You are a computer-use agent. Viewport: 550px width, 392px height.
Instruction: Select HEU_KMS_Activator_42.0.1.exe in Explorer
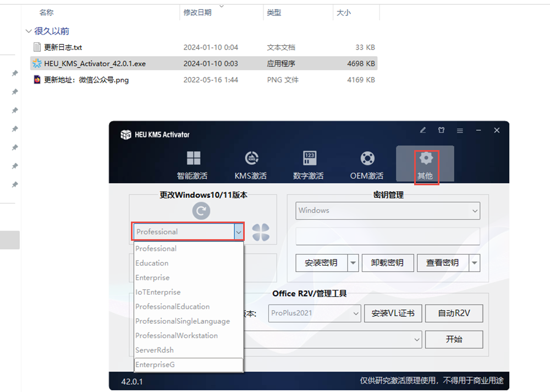204,63
